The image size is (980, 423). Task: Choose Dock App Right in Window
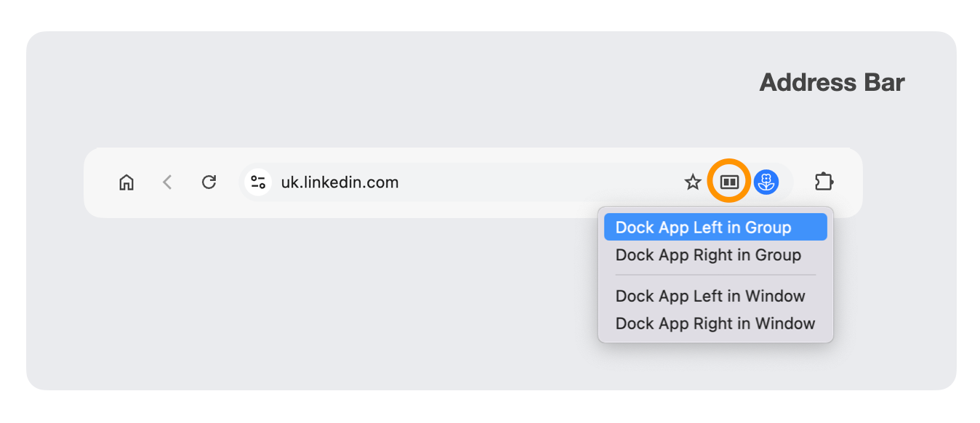pyautogui.click(x=715, y=324)
